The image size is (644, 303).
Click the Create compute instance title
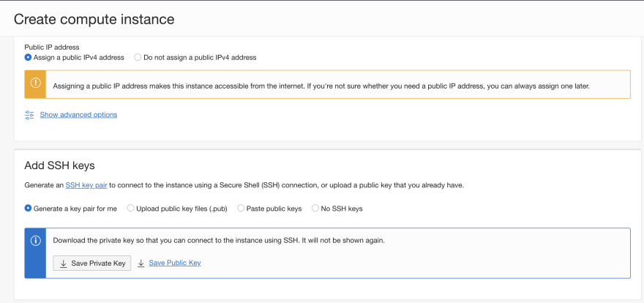pyautogui.click(x=94, y=19)
